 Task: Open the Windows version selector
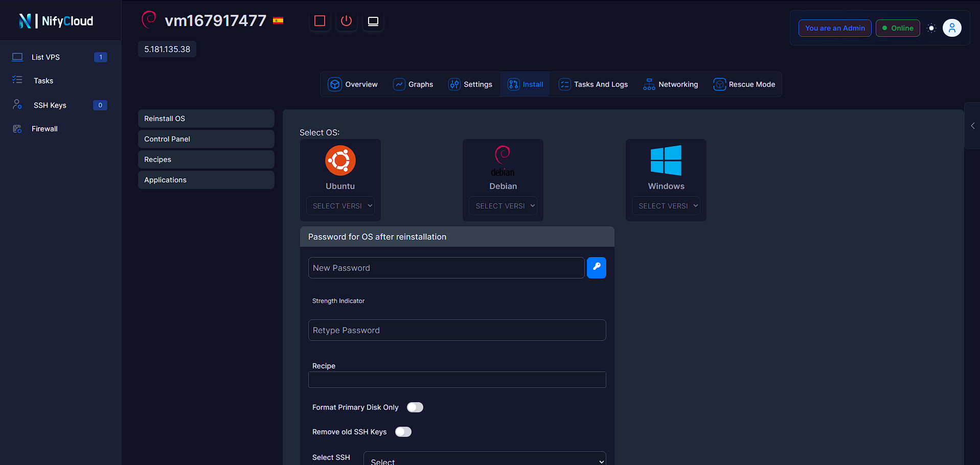coord(666,205)
